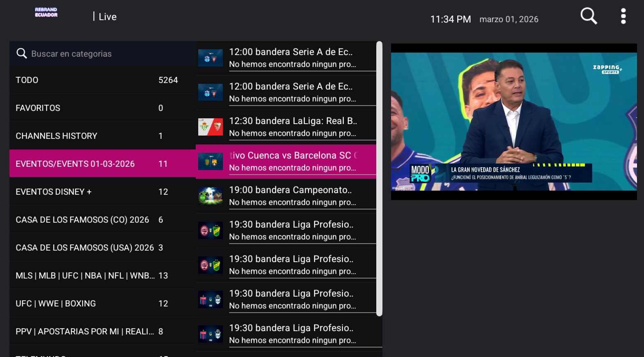Select EVENTOS DISNEY + category
Viewport: 644px width, 357px height.
103,192
